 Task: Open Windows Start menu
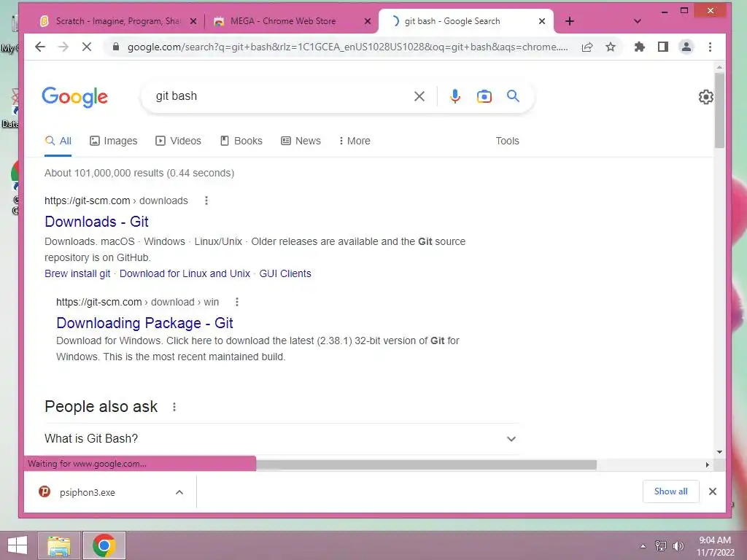(x=18, y=545)
